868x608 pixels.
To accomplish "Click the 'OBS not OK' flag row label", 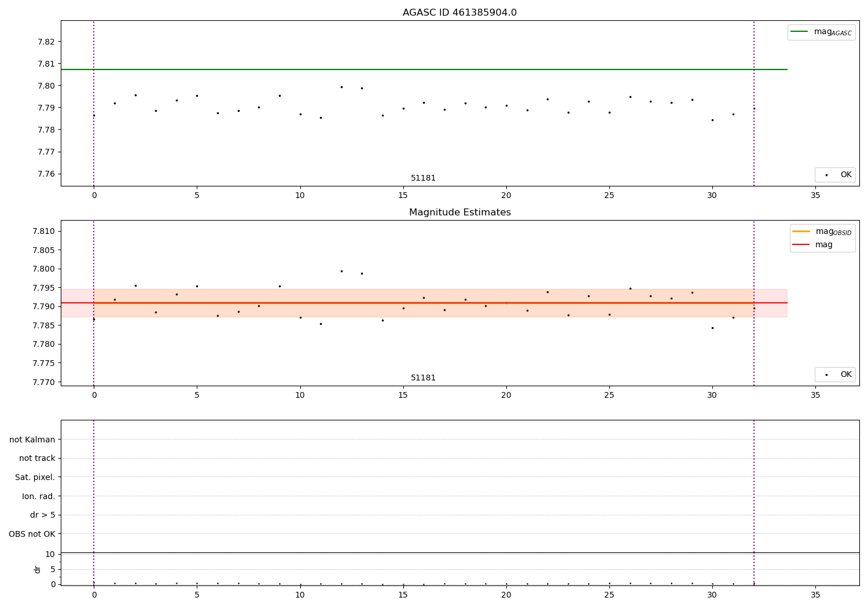I will (x=32, y=534).
